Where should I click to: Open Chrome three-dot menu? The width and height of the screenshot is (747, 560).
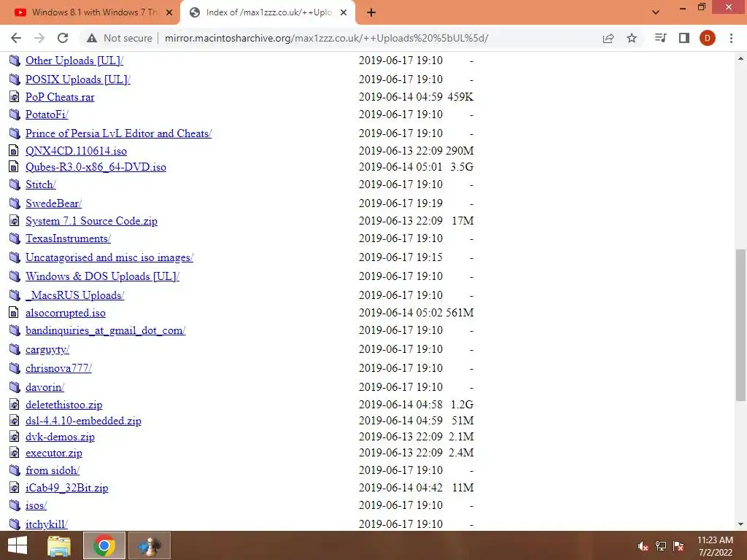pyautogui.click(x=731, y=38)
